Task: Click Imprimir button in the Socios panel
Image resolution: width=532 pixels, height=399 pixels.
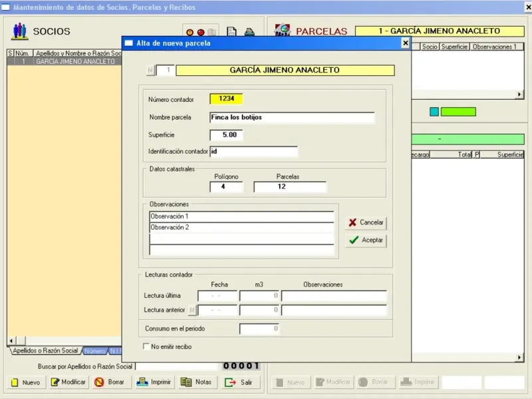Action: pos(154,382)
